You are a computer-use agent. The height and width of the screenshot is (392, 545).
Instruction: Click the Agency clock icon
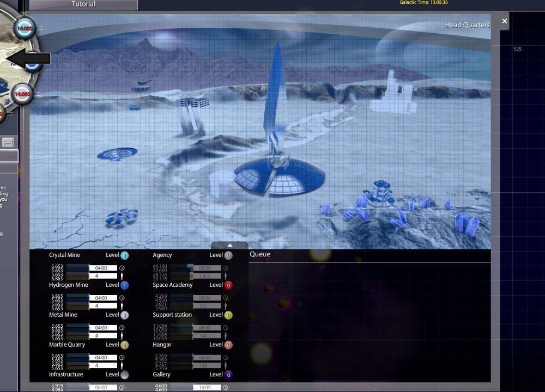[x=226, y=268]
